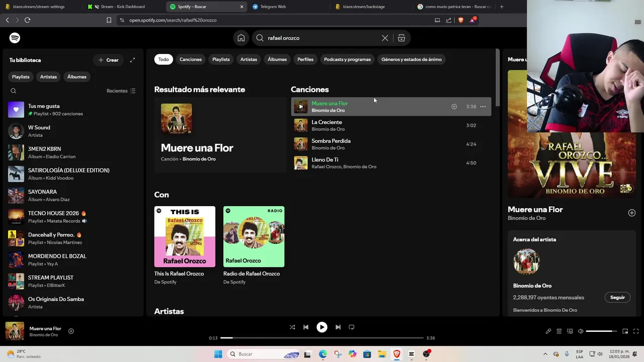Open the playback queue
The width and height of the screenshot is (644, 362).
(x=559, y=331)
